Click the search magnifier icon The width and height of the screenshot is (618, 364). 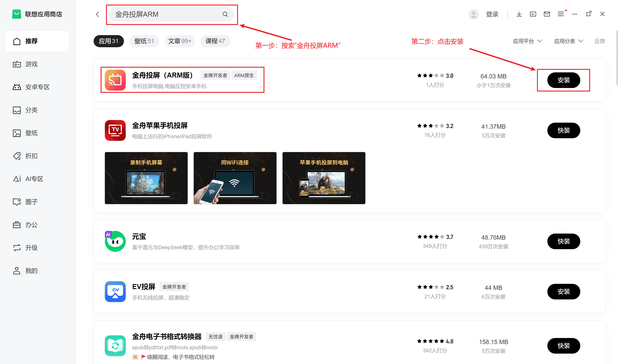click(225, 14)
